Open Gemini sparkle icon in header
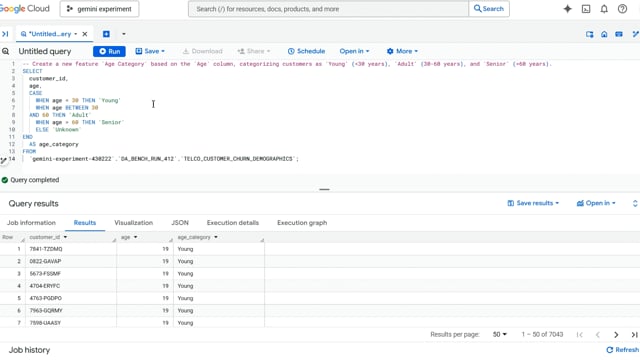Screen dimensions: 640x360 pyautogui.click(x=567, y=9)
